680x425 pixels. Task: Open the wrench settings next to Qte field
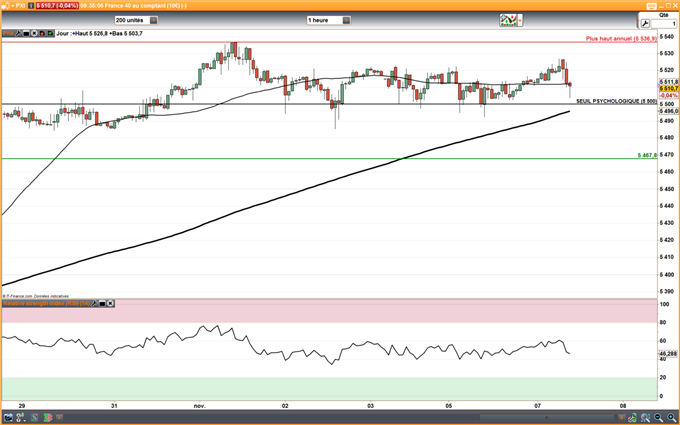pyautogui.click(x=645, y=24)
